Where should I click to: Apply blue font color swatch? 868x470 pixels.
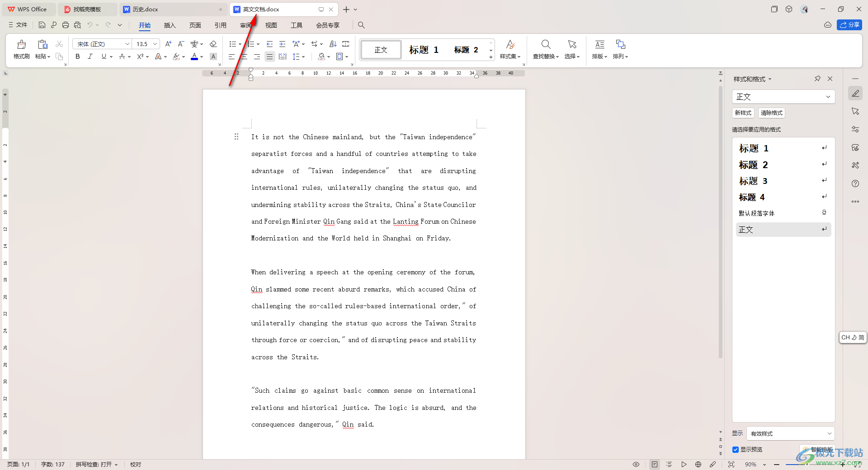pos(194,56)
